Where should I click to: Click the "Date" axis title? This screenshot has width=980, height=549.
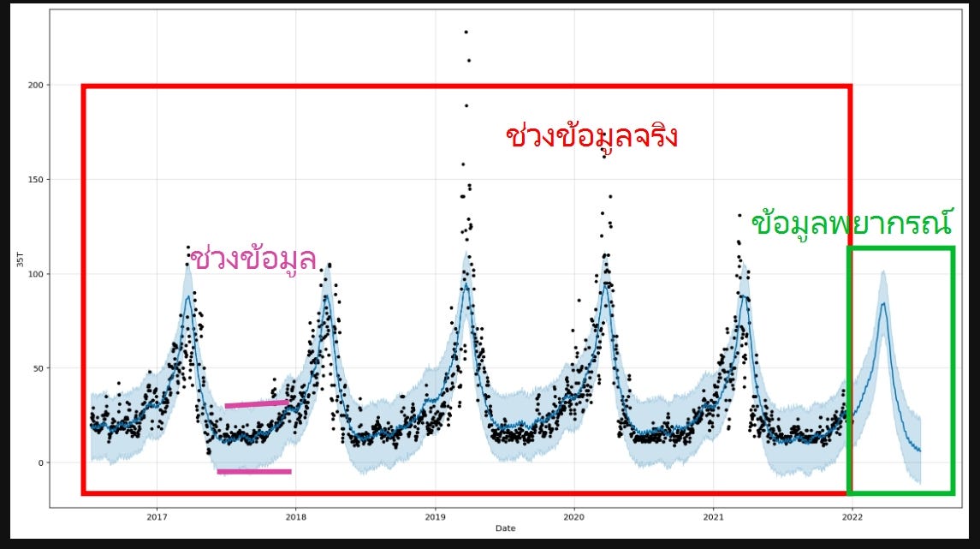[506, 529]
